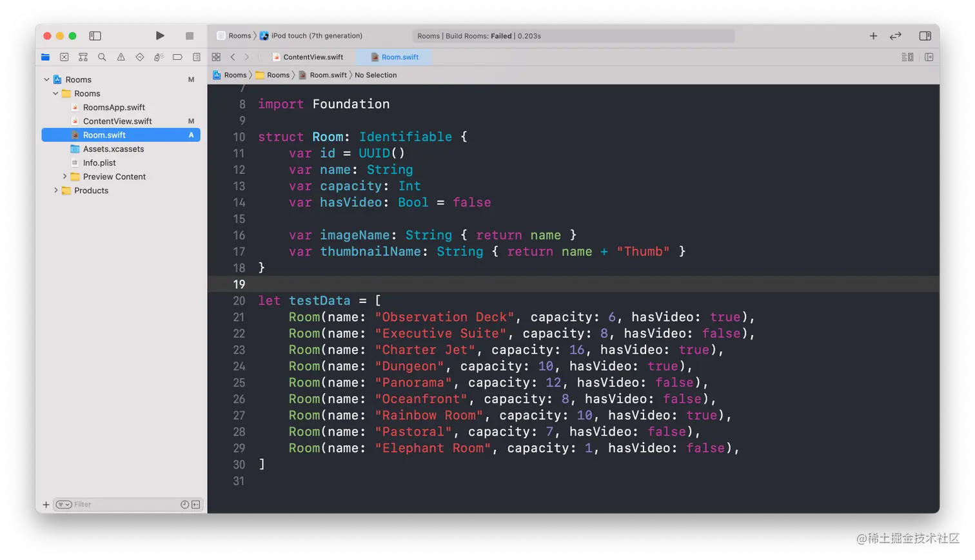Select Room.swift in navigator

[121, 135]
